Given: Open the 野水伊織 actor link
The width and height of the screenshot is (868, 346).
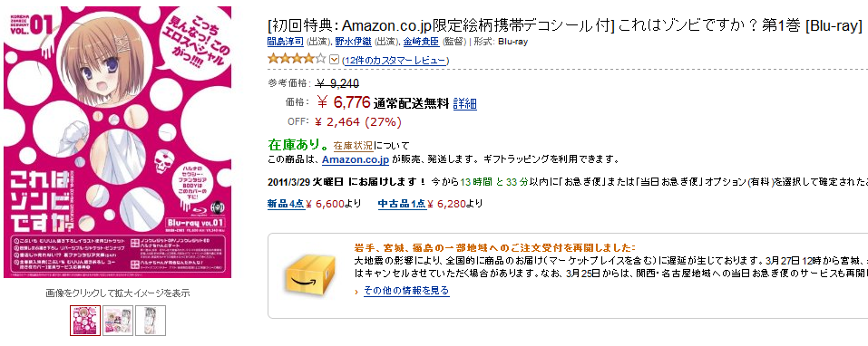Looking at the screenshot, I should [354, 42].
